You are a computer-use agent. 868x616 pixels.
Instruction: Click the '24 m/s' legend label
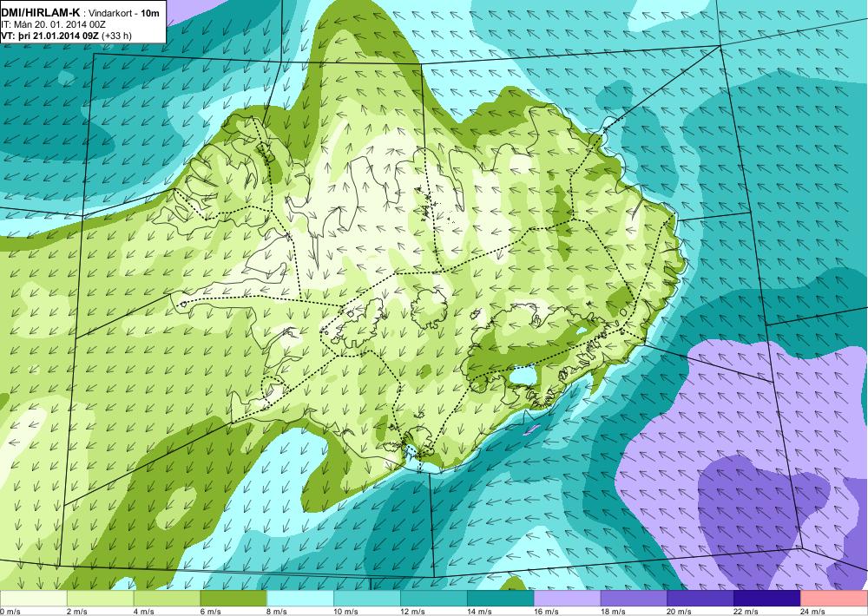tap(813, 612)
